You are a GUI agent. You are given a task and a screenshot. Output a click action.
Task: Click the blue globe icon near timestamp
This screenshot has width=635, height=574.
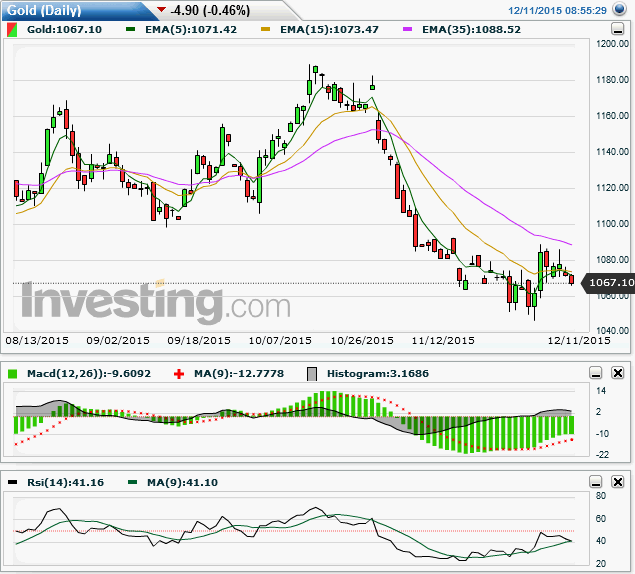(x=619, y=9)
